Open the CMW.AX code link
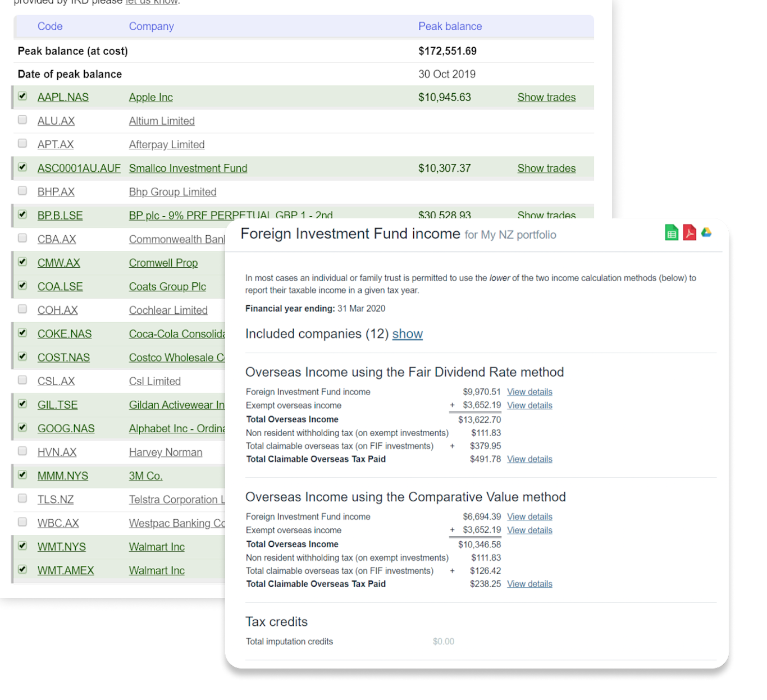This screenshot has width=767, height=700. tap(59, 263)
